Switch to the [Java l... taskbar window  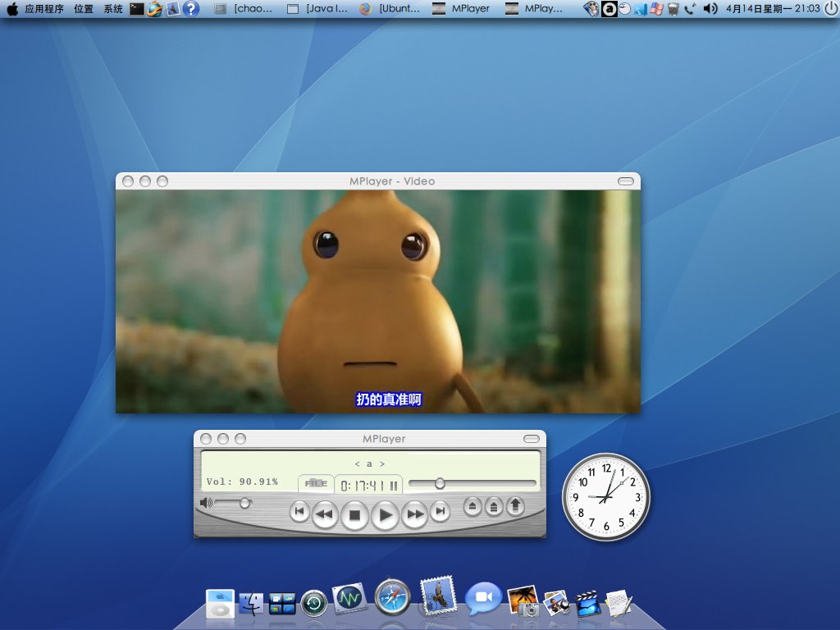click(317, 8)
